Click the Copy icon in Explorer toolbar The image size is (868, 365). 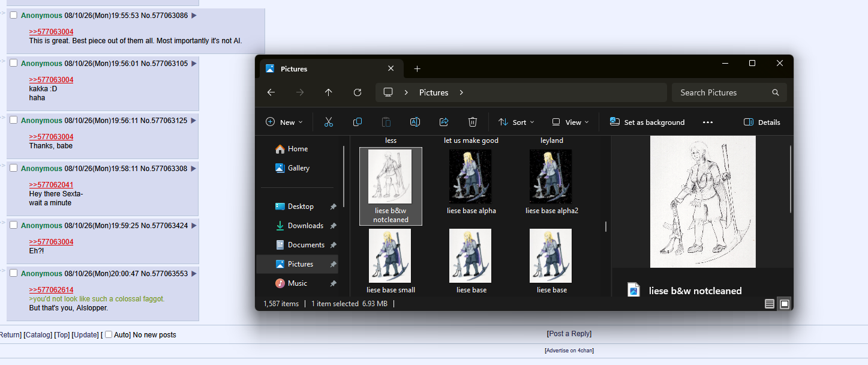click(x=358, y=122)
